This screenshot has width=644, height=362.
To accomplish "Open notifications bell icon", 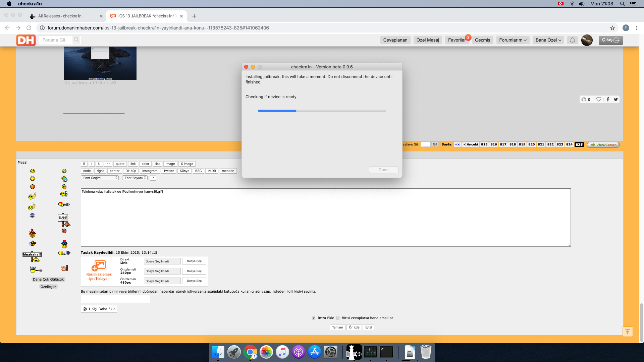I will pyautogui.click(x=573, y=40).
